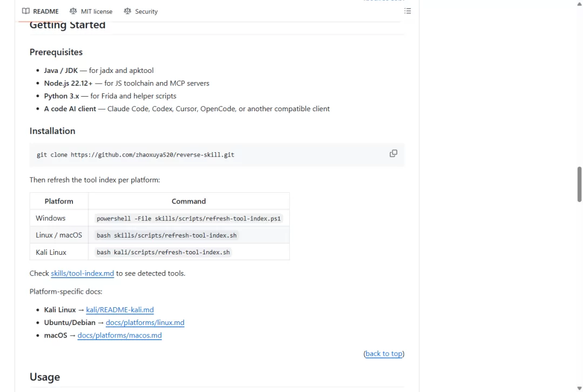
Task: Click the scrollbar down arrow
Action: click(579, 388)
